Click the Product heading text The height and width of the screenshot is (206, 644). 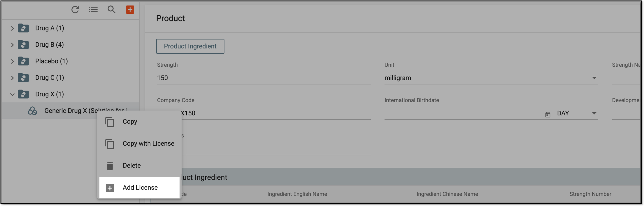pyautogui.click(x=171, y=18)
